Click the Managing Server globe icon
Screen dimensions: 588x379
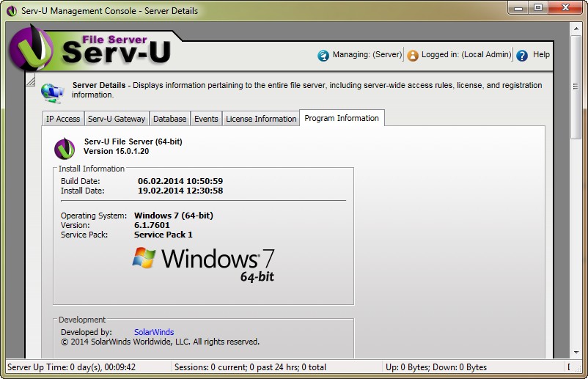[323, 55]
